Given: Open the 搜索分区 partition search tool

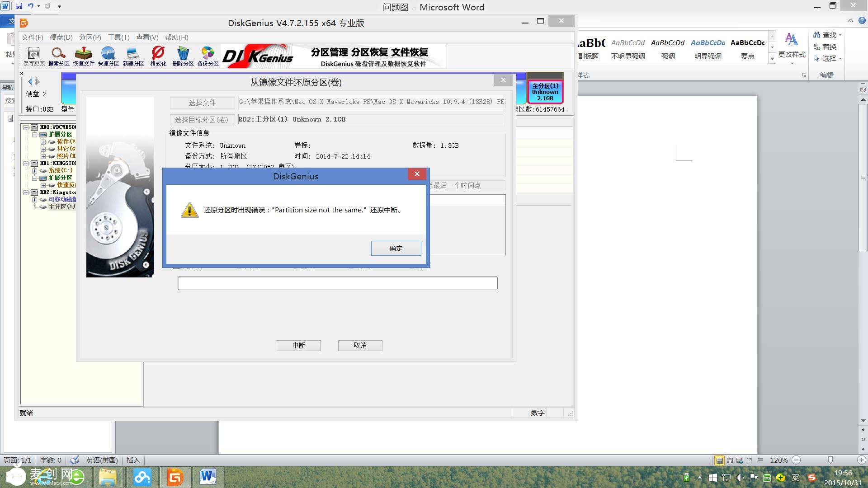Looking at the screenshot, I should click(58, 56).
